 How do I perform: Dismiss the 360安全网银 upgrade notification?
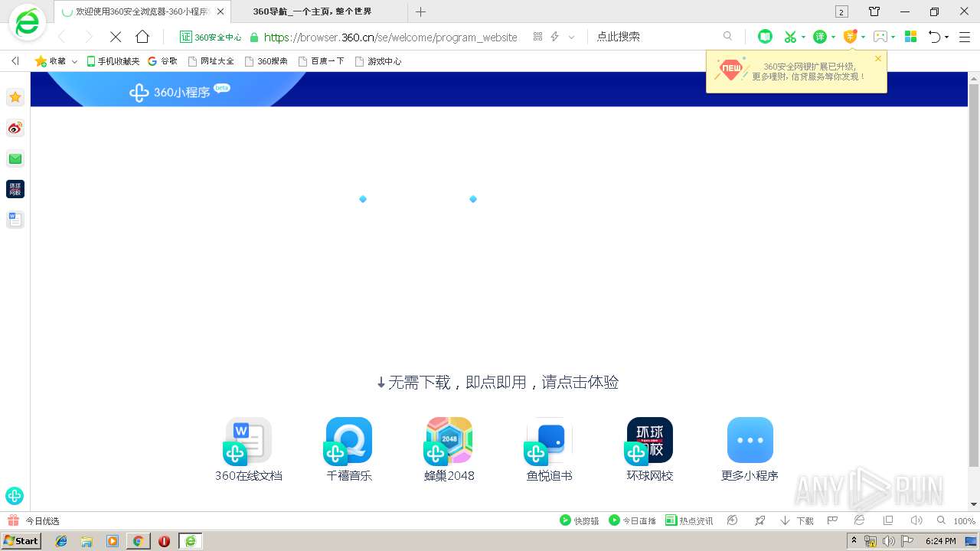tap(878, 58)
